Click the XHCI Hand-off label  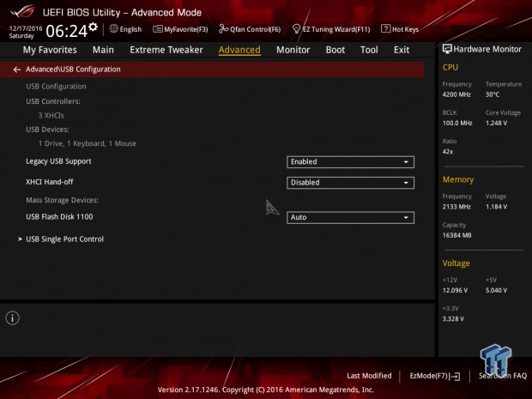coord(50,182)
